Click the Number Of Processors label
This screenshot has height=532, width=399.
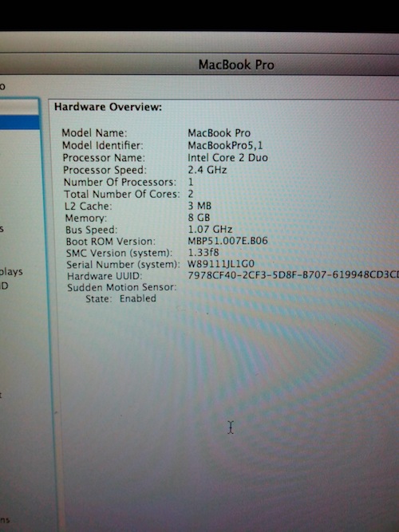tap(120, 182)
